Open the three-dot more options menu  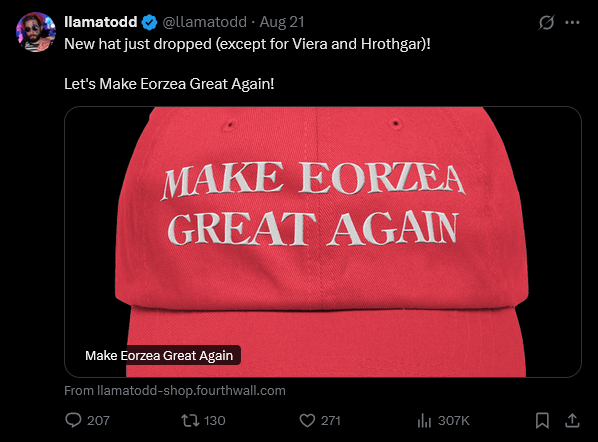[x=572, y=23]
